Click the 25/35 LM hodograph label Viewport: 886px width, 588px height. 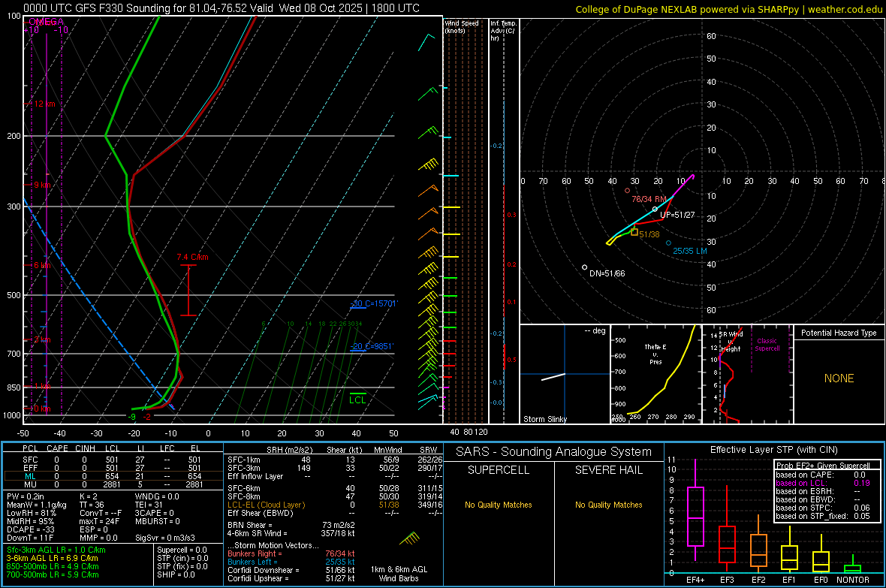tap(690, 251)
